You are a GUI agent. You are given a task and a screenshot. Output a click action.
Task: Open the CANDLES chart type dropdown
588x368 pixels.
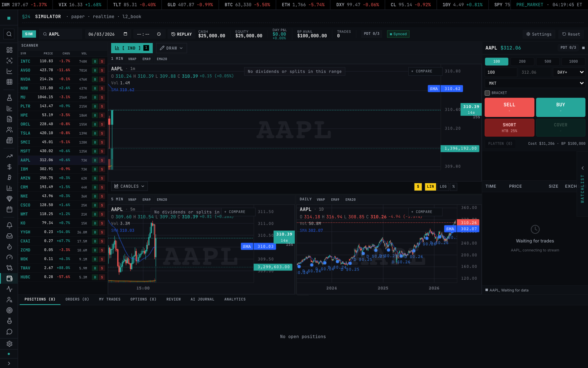(129, 186)
